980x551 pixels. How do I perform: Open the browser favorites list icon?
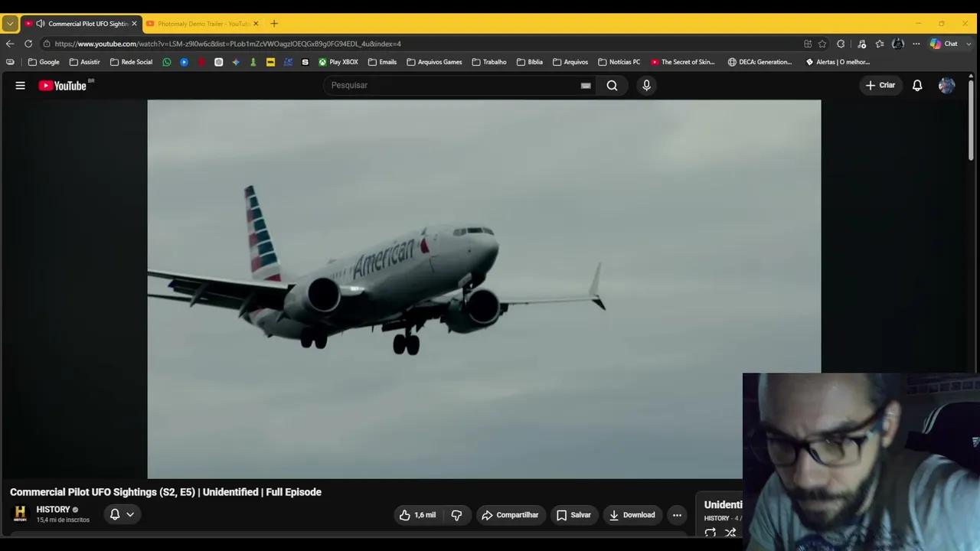click(880, 44)
